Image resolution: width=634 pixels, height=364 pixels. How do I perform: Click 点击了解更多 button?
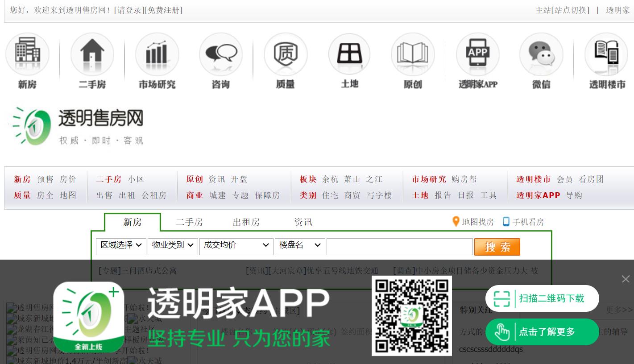[542, 332]
